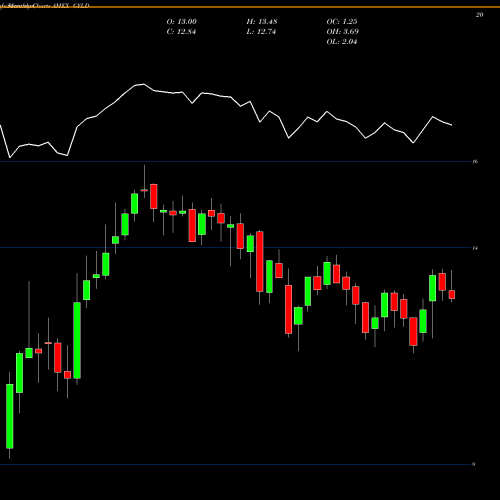This screenshot has height=500, width=500.
Task: Select the 'OH: 3.69' reading
Action: 342,32
